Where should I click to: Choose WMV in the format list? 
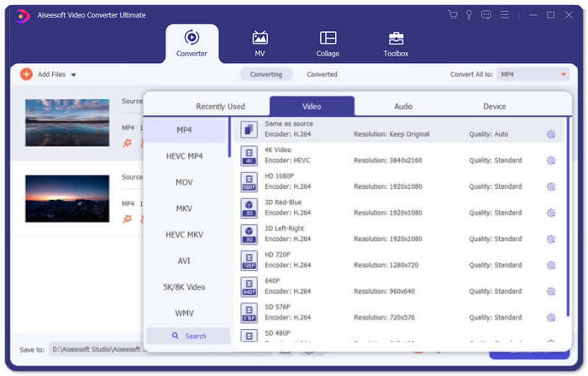(x=184, y=313)
